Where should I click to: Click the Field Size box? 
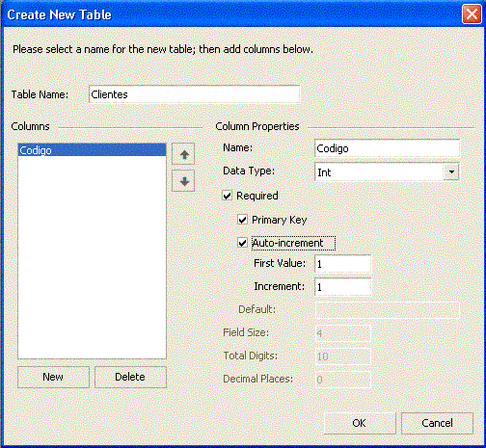tap(343, 333)
